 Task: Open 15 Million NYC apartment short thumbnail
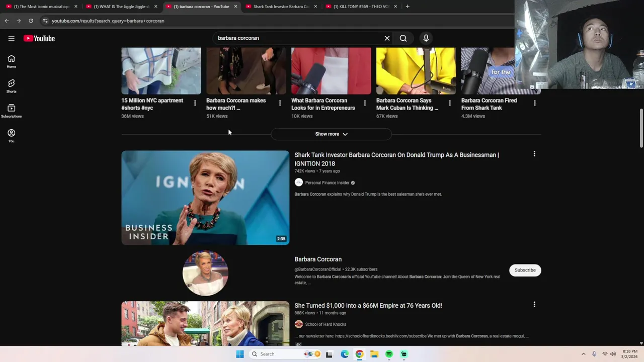161,71
